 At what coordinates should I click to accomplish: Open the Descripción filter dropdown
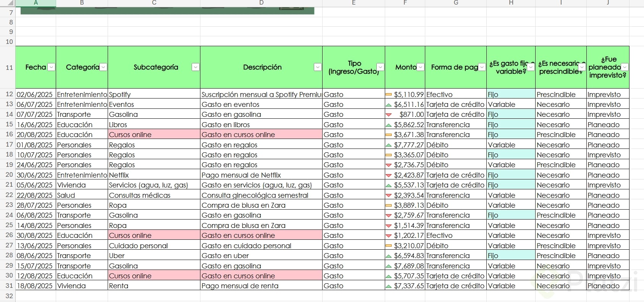pyautogui.click(x=318, y=67)
